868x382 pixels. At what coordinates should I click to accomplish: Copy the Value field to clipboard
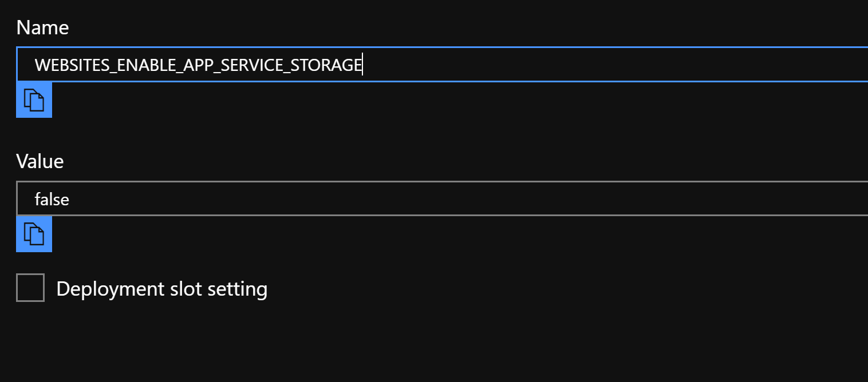[x=34, y=234]
